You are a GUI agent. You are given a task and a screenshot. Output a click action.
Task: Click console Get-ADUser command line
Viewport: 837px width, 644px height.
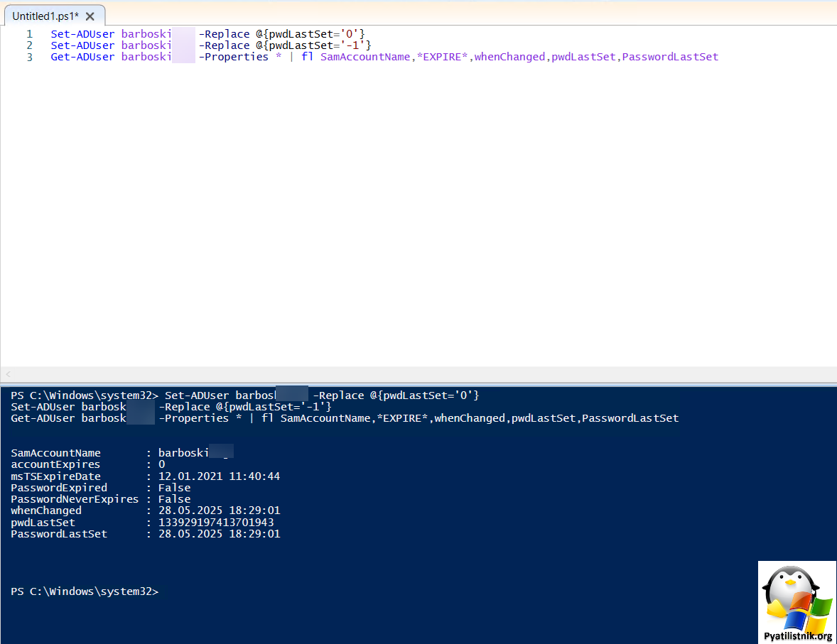pyautogui.click(x=345, y=418)
